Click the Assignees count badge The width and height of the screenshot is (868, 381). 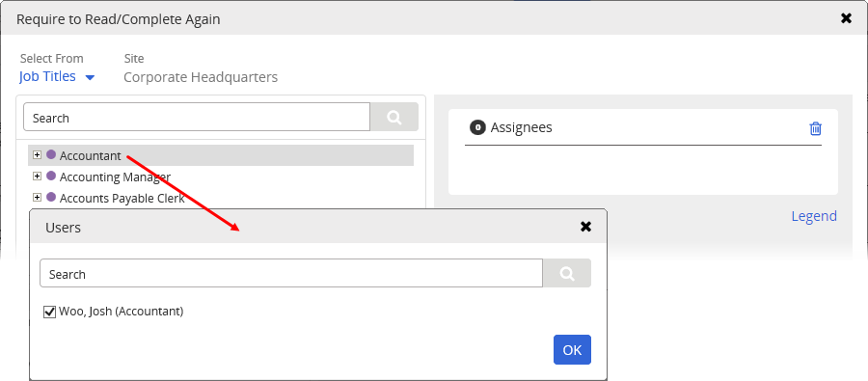(477, 127)
